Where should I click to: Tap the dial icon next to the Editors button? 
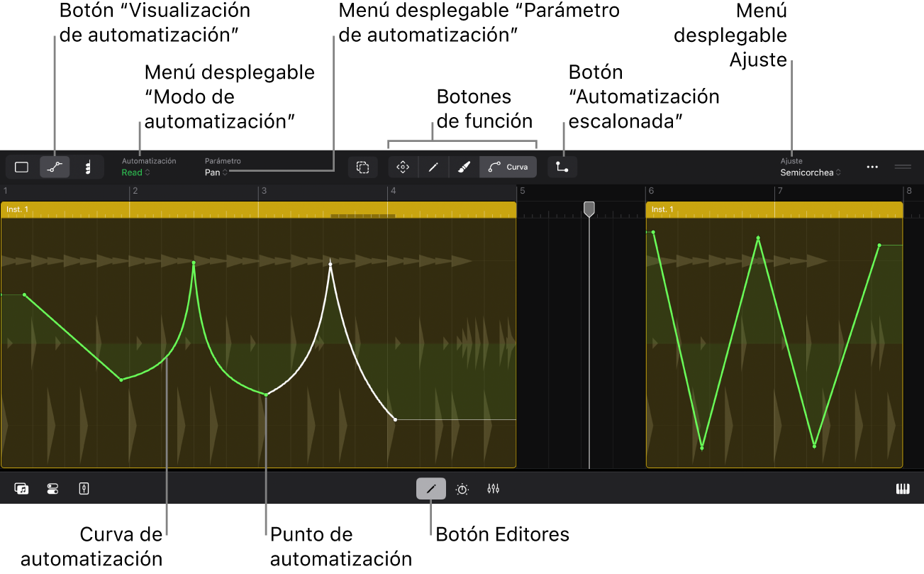[x=462, y=489]
